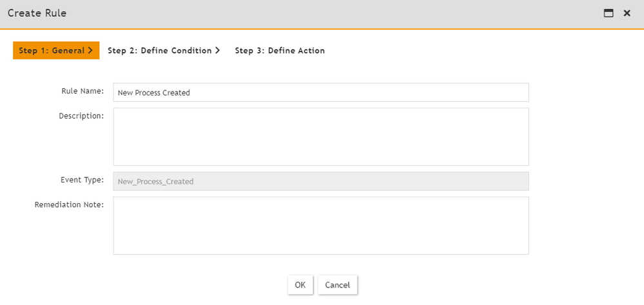Close the Create Rule dialog

pos(627,13)
